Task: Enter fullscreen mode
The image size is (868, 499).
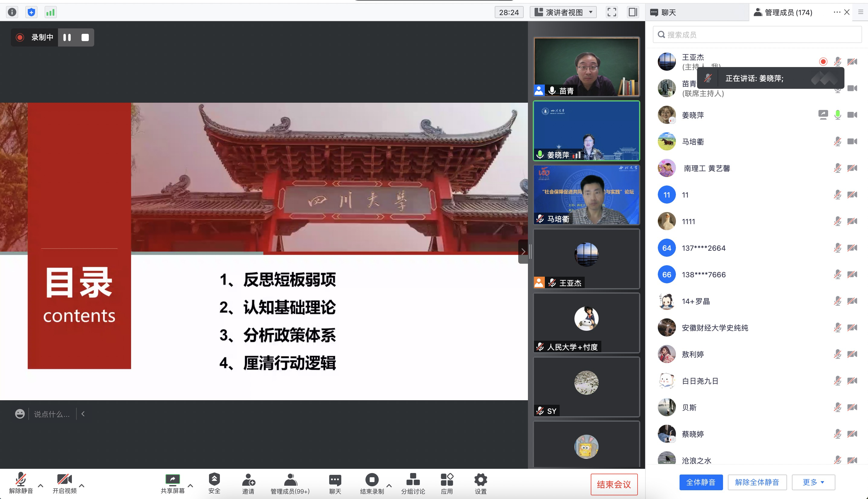Action: [612, 12]
